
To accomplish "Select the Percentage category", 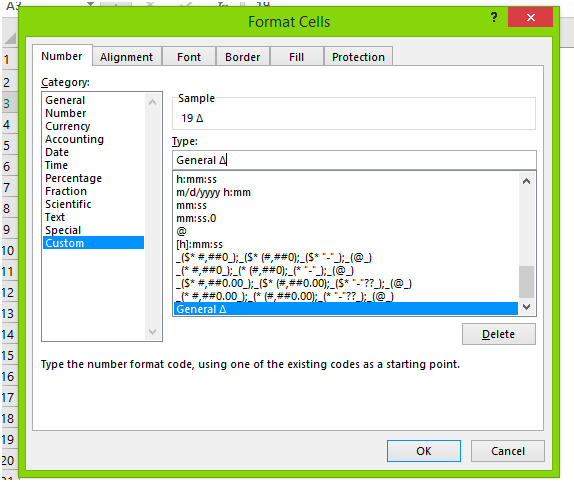I will [74, 178].
